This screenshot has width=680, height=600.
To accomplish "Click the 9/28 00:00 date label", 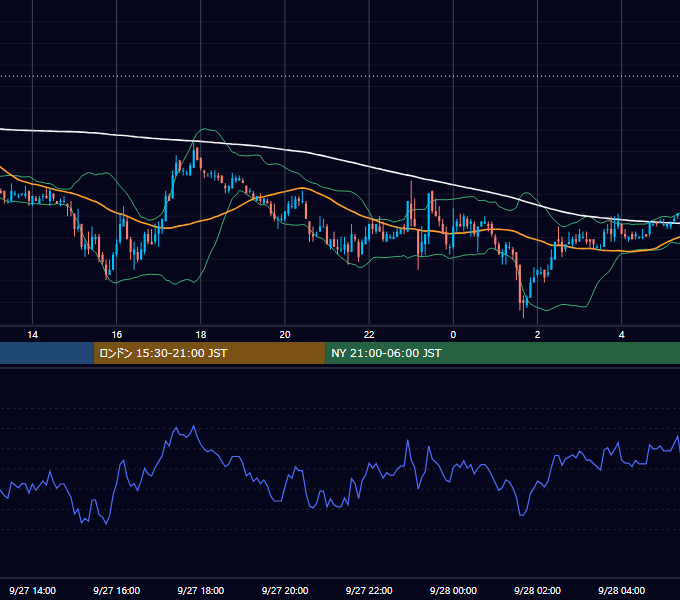I will point(453,590).
